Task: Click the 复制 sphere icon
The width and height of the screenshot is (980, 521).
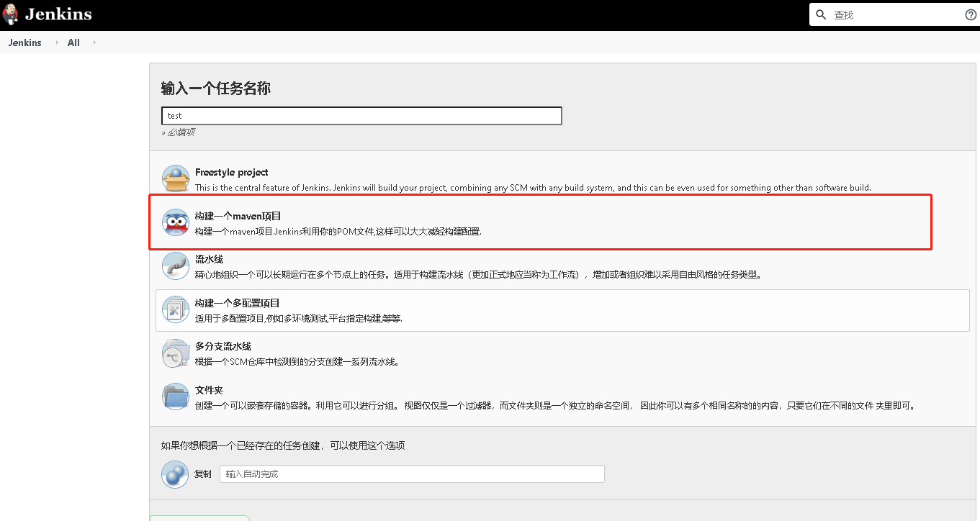Action: (175, 474)
